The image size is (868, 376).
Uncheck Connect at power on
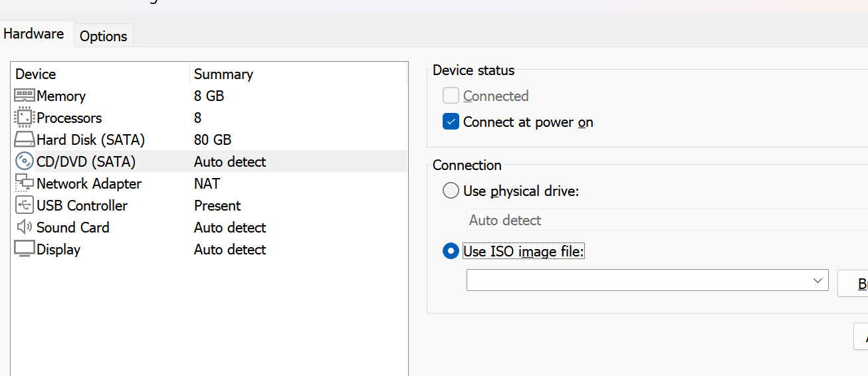451,122
